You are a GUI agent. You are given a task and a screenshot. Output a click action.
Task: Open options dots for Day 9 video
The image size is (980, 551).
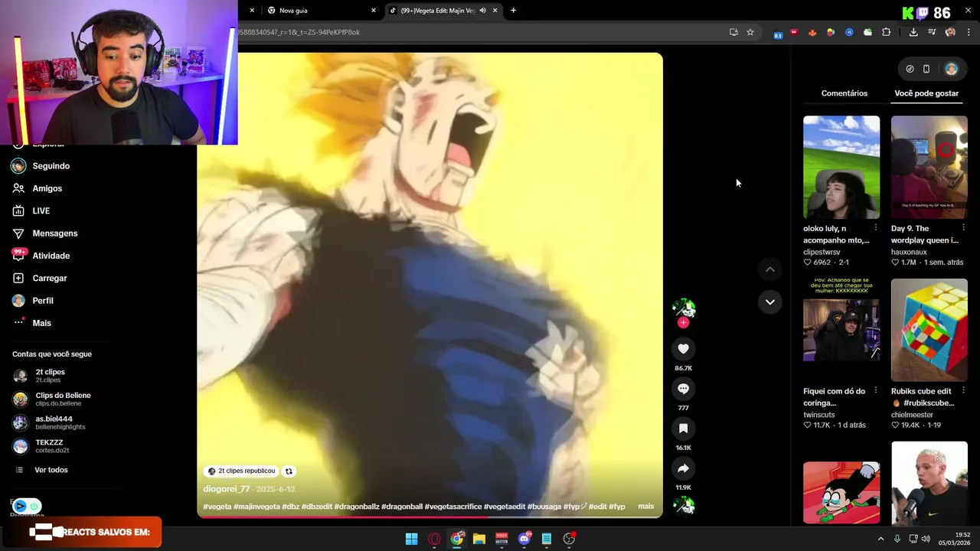(x=964, y=228)
